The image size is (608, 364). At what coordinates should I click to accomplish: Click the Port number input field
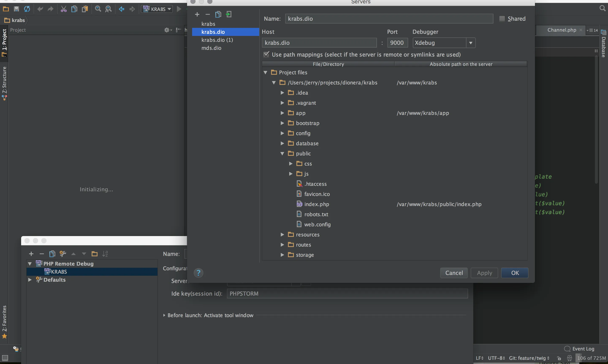(x=397, y=43)
